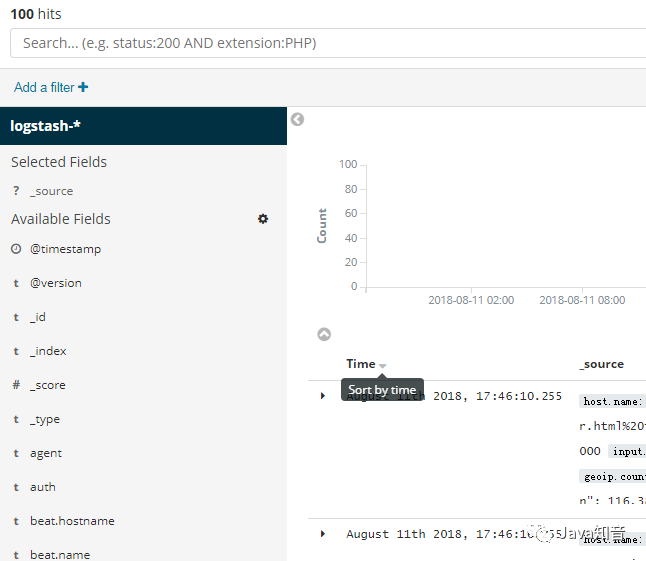Screen dimensions: 646x561
Task: Click the hash number-type icon beside _score
Action: (x=16, y=385)
